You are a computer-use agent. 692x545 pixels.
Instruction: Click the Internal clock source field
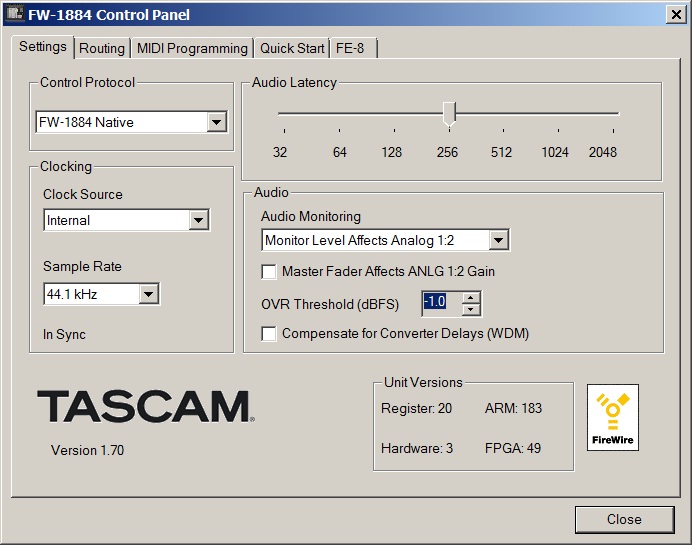tap(127, 220)
